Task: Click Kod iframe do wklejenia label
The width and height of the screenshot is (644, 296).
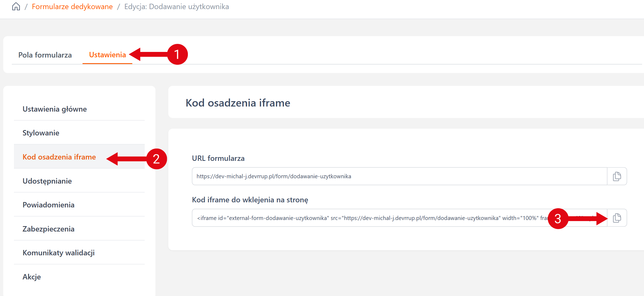Action: [x=250, y=200]
